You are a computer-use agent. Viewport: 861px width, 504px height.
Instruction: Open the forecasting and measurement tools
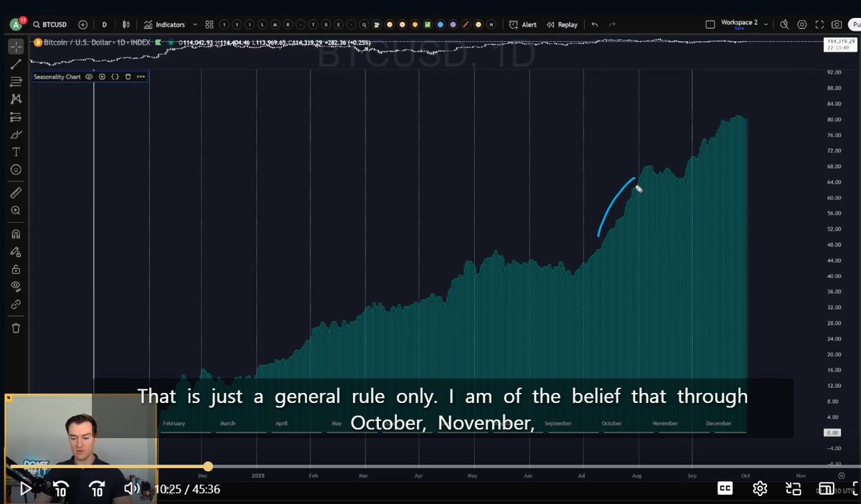point(16,117)
